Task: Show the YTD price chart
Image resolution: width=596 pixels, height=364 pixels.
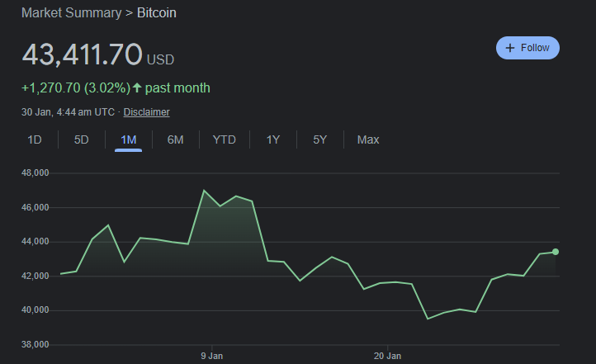Action: pos(225,139)
